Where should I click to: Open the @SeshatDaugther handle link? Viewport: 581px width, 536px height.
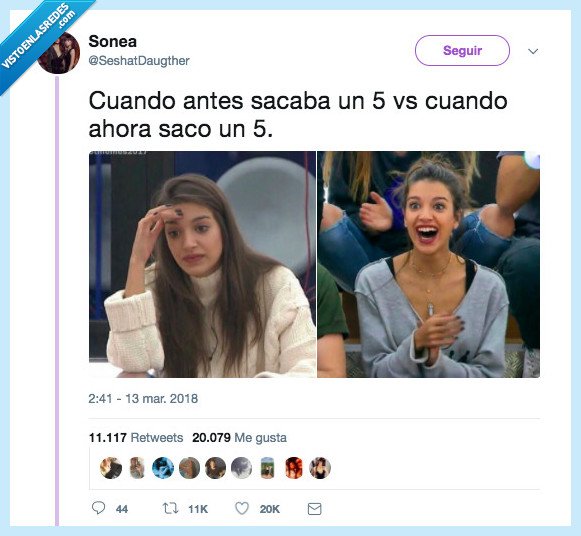click(x=139, y=60)
